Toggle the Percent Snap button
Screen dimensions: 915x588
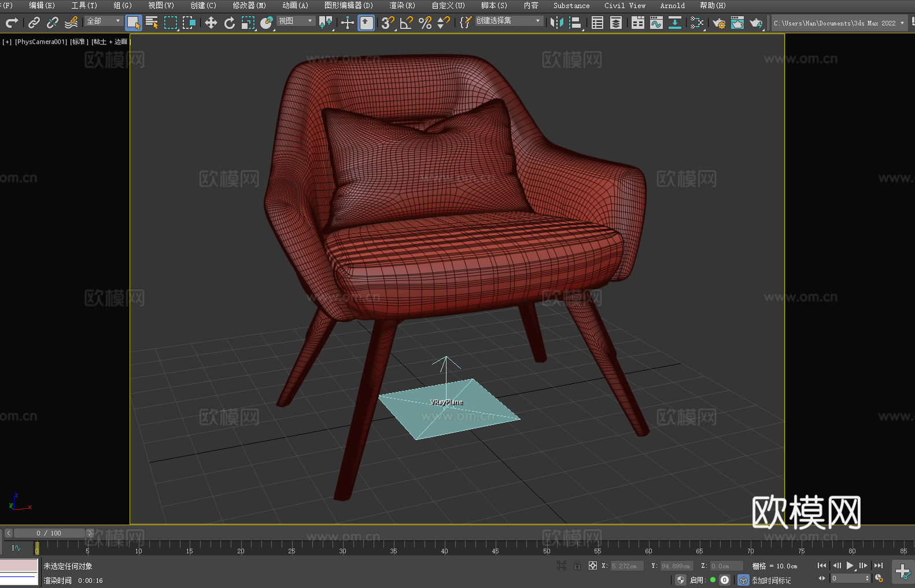[x=425, y=23]
